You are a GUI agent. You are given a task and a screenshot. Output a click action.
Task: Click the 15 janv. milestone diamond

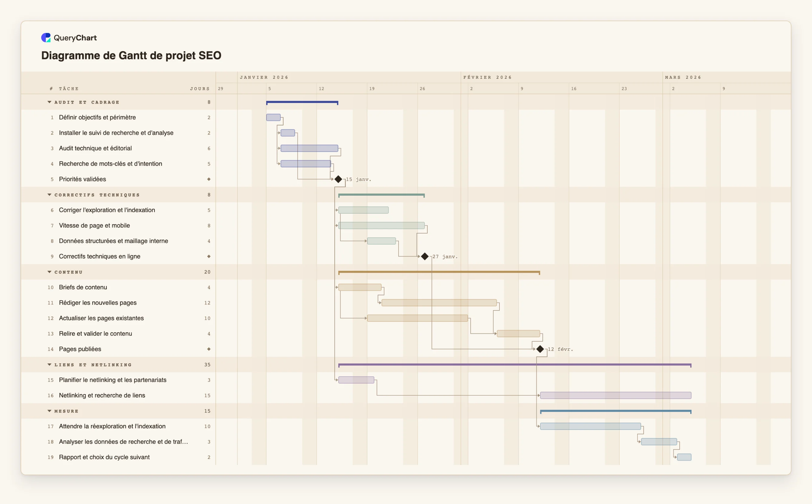point(338,179)
